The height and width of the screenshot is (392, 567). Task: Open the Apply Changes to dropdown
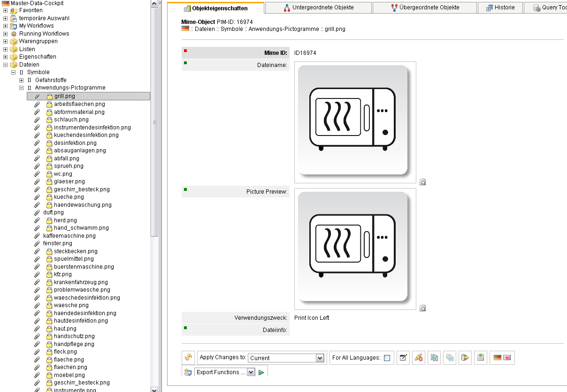[320, 358]
